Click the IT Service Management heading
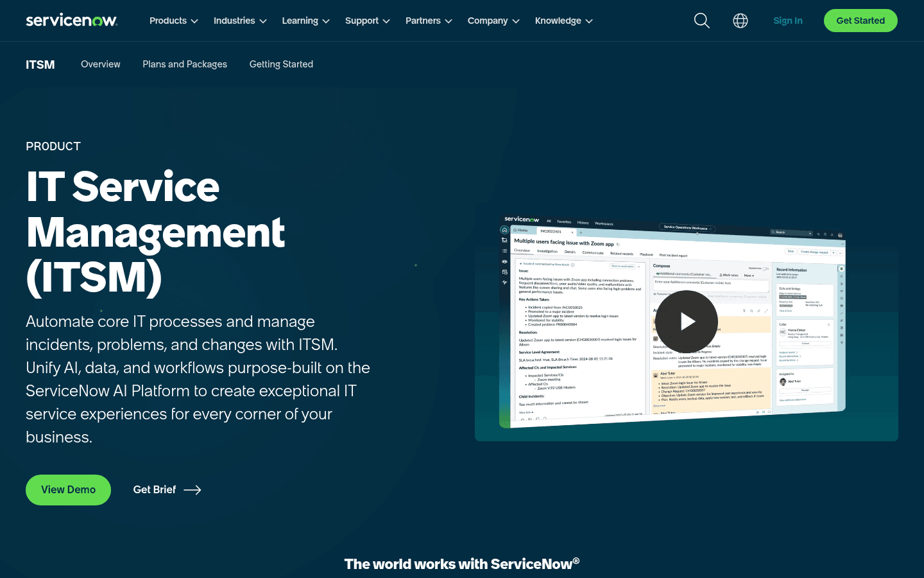This screenshot has height=578, width=924. pyautogui.click(x=155, y=232)
